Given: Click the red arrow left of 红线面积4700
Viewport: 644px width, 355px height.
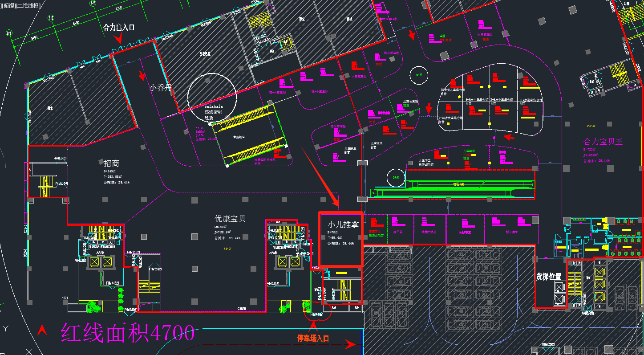Looking at the screenshot, I should tap(42, 330).
